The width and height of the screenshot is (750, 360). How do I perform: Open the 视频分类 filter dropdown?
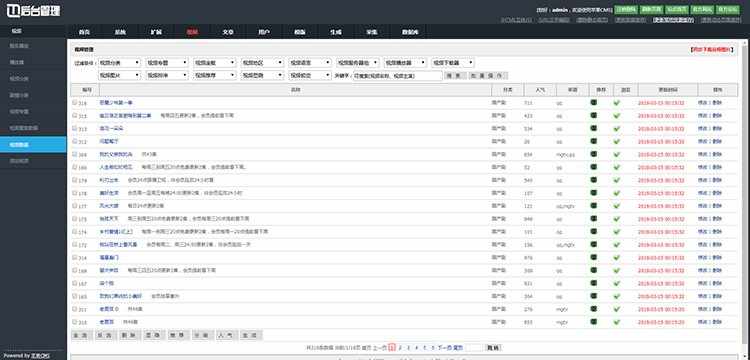click(x=120, y=63)
